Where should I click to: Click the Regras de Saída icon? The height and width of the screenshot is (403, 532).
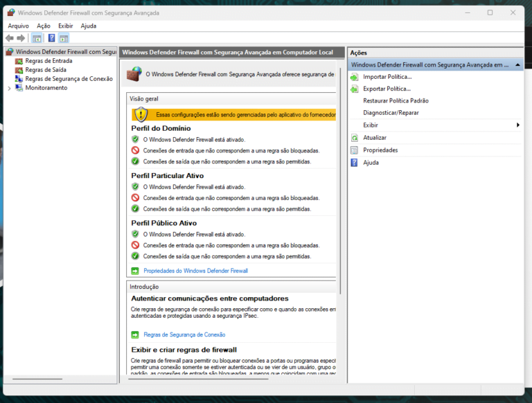[19, 70]
